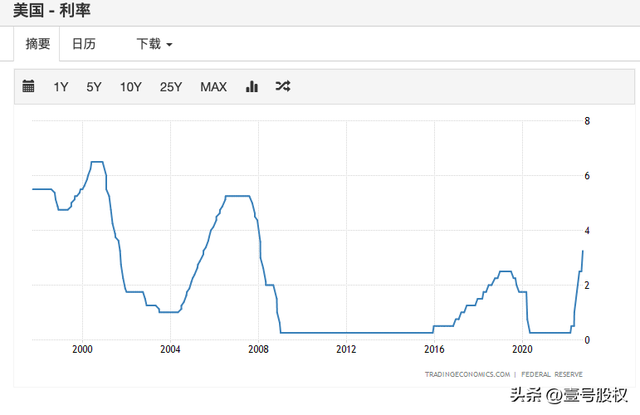Click the y-axis value 2
This screenshot has height=415, width=640.
(587, 286)
